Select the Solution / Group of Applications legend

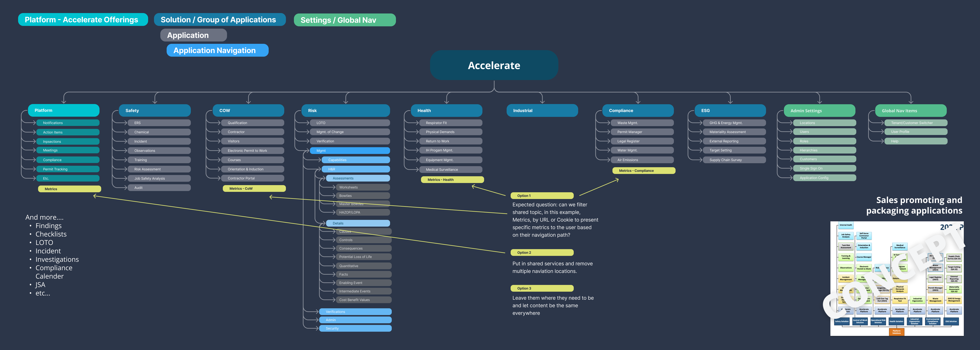(219, 19)
